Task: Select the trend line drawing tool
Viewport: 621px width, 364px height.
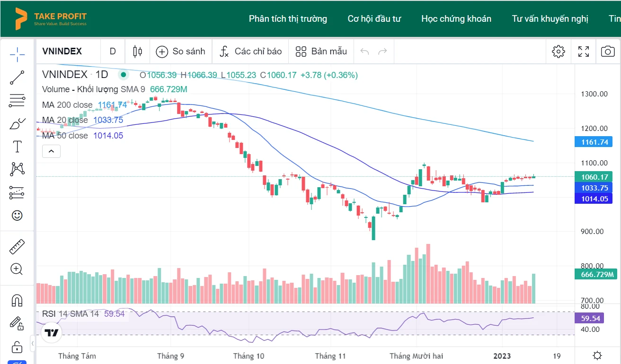Action: (x=17, y=78)
